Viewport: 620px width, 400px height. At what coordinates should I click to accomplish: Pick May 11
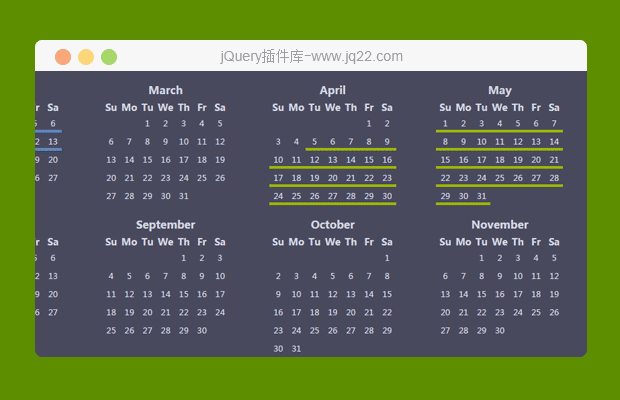500,142
